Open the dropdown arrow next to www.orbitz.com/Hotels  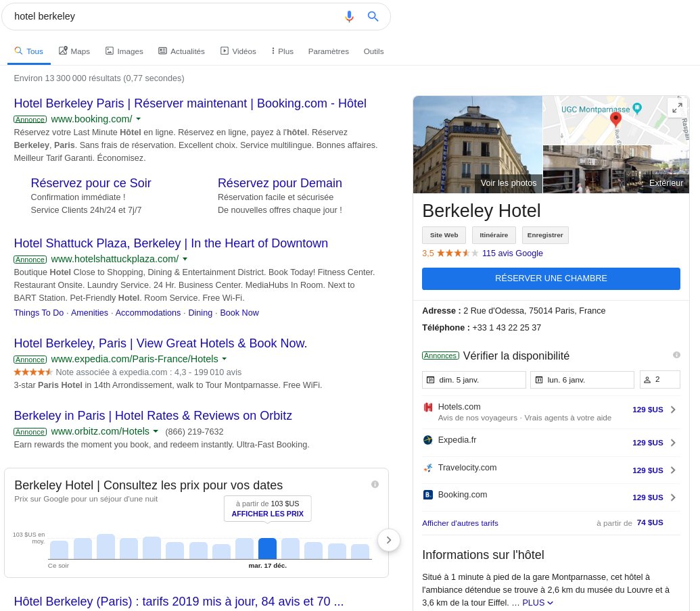tap(156, 431)
